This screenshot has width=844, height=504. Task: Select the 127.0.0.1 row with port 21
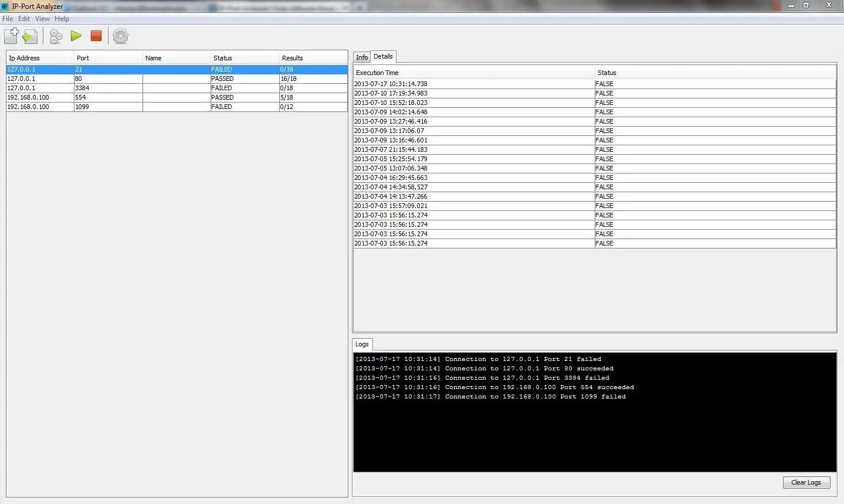tap(177, 69)
